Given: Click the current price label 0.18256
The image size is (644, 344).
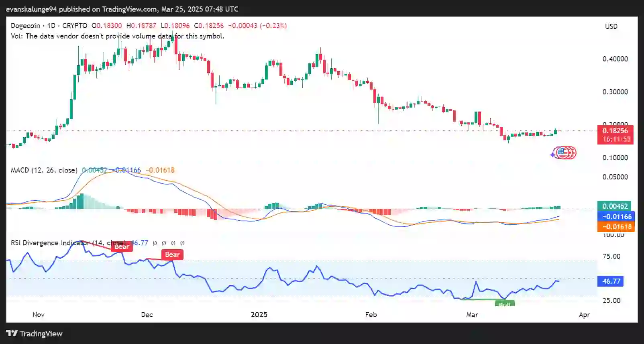Looking at the screenshot, I should point(615,130).
